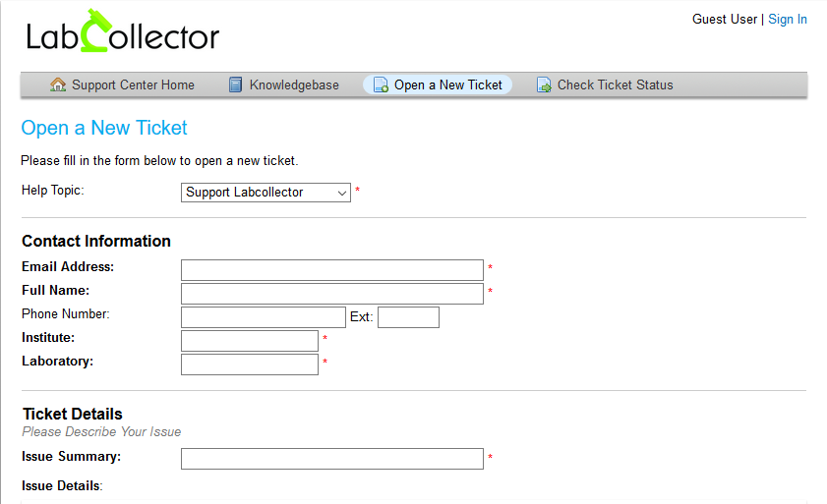Click the new ticket document icon
Screen dimensions: 827x504
(x=381, y=84)
